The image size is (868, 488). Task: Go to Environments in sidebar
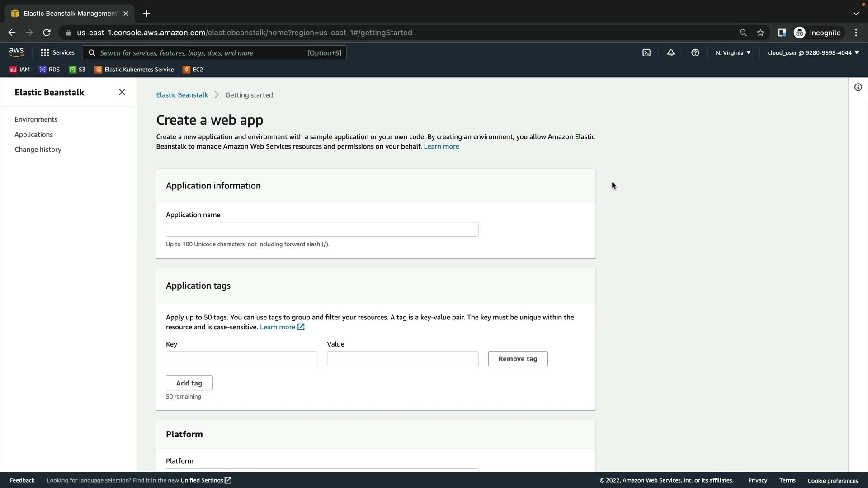tap(36, 119)
